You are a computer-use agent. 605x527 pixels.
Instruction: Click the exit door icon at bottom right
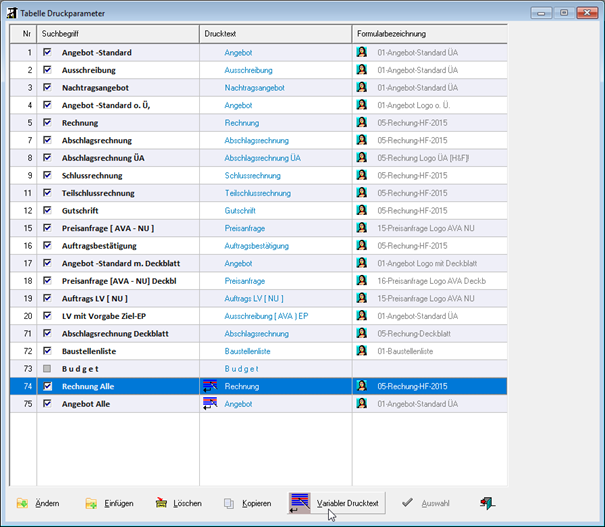pyautogui.click(x=487, y=503)
